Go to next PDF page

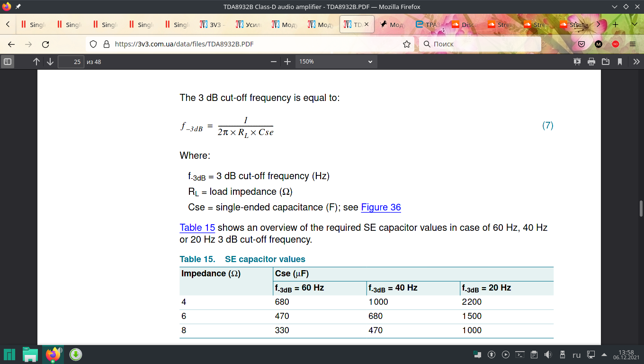50,62
